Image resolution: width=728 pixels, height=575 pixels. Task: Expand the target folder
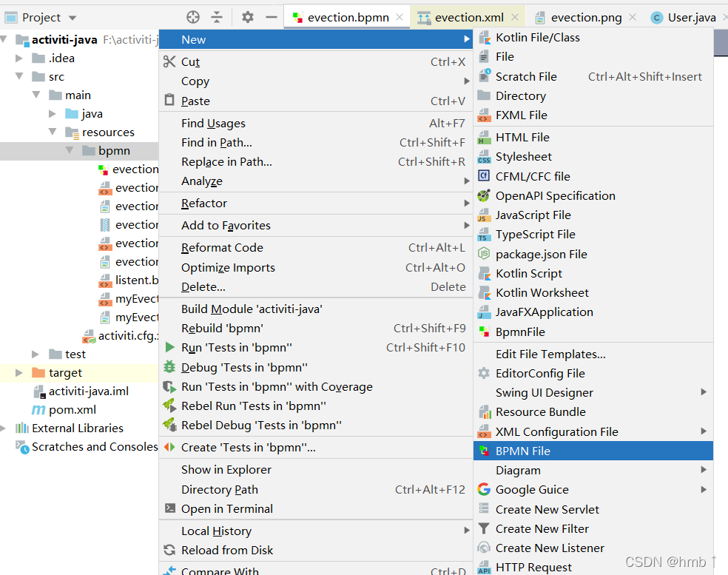[x=19, y=372]
